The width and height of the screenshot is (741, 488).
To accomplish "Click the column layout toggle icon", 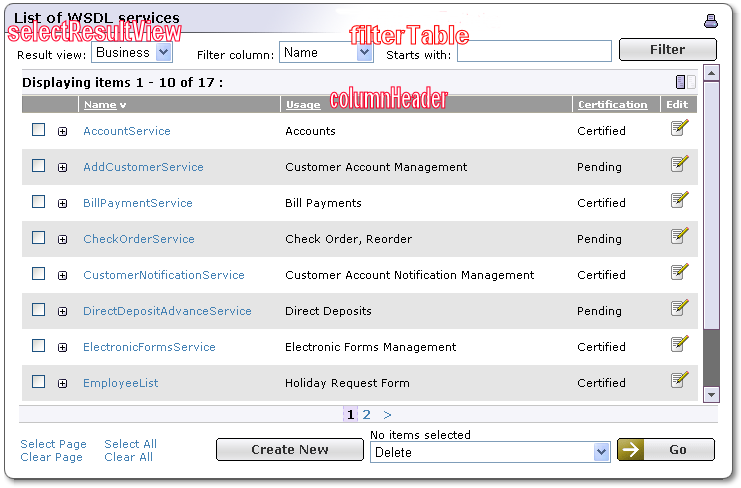I will (x=685, y=82).
